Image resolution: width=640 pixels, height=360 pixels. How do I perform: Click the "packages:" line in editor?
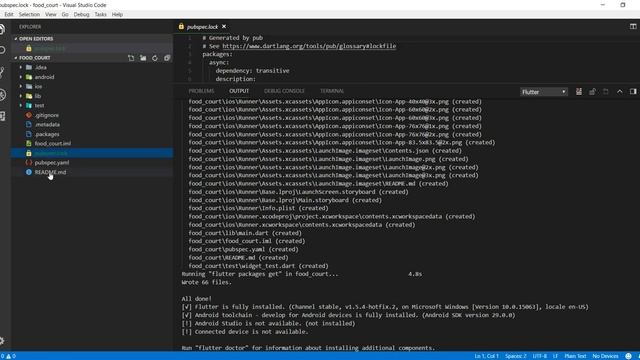coord(217,54)
